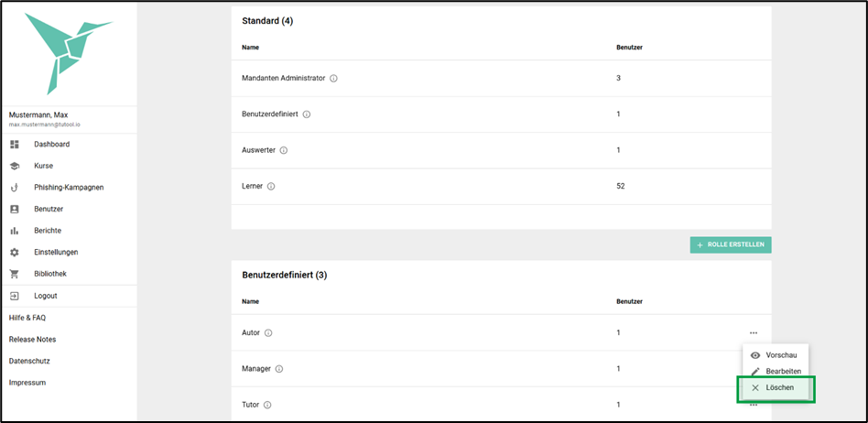Open the Dashboard sidebar icon
The image size is (868, 423).
pos(15,145)
